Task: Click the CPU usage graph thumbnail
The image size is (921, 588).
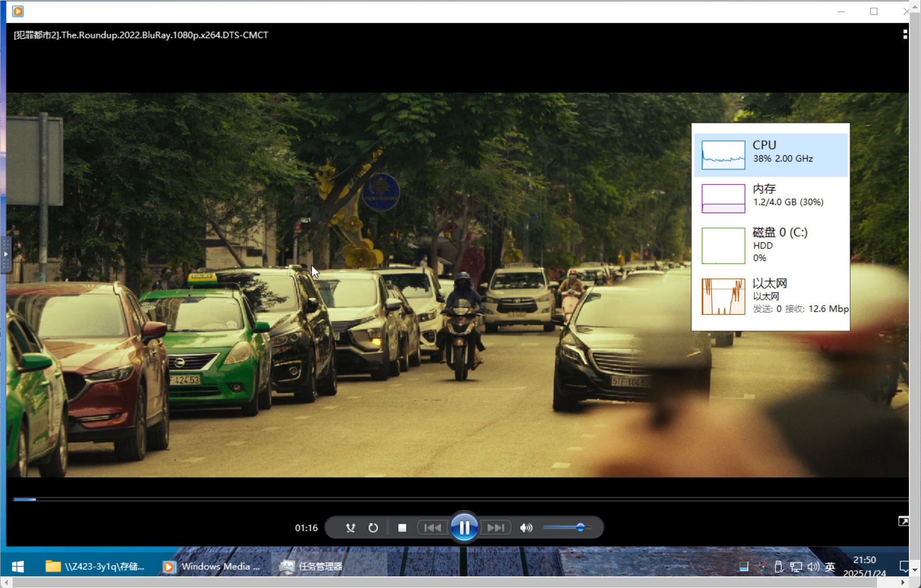Action: point(723,155)
